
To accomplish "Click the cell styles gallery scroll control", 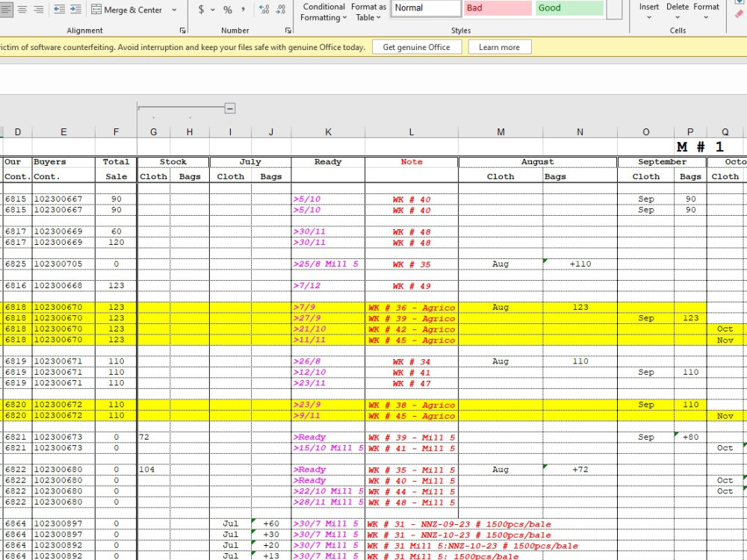I will point(614,10).
